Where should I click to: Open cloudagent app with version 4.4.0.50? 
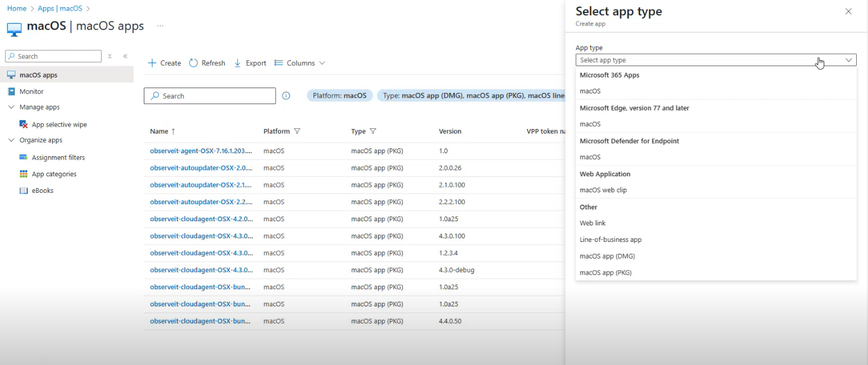(x=200, y=321)
